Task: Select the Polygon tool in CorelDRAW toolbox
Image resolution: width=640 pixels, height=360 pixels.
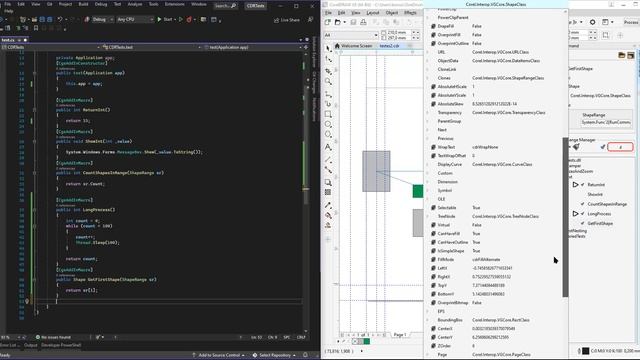Action: coord(328,135)
